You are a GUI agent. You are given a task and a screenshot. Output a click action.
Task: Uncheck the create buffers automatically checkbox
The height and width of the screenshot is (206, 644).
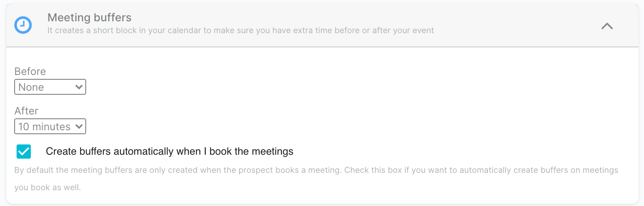[x=24, y=151]
